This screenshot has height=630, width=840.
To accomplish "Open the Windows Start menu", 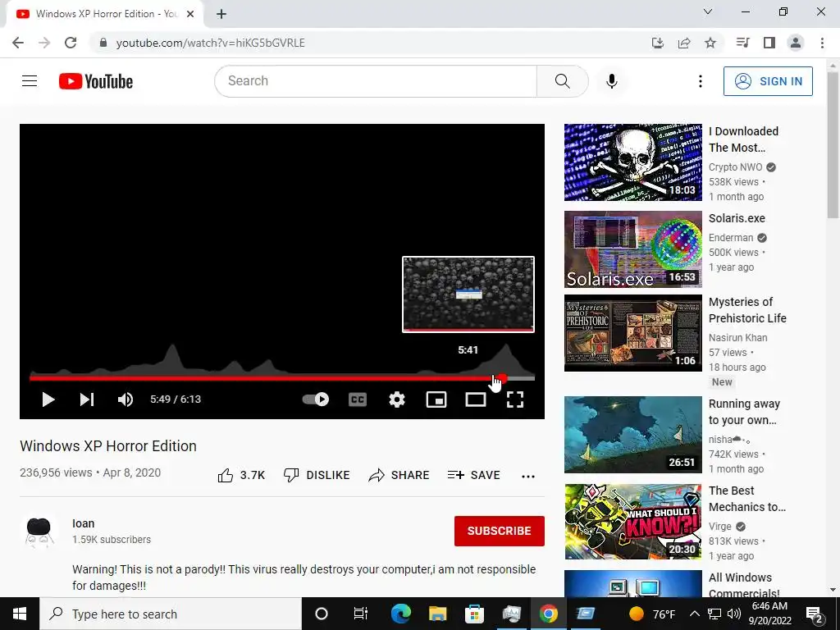I will click(x=20, y=614).
